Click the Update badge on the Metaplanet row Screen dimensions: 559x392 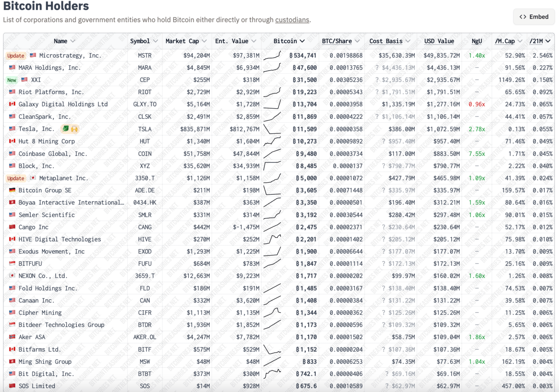(x=16, y=178)
